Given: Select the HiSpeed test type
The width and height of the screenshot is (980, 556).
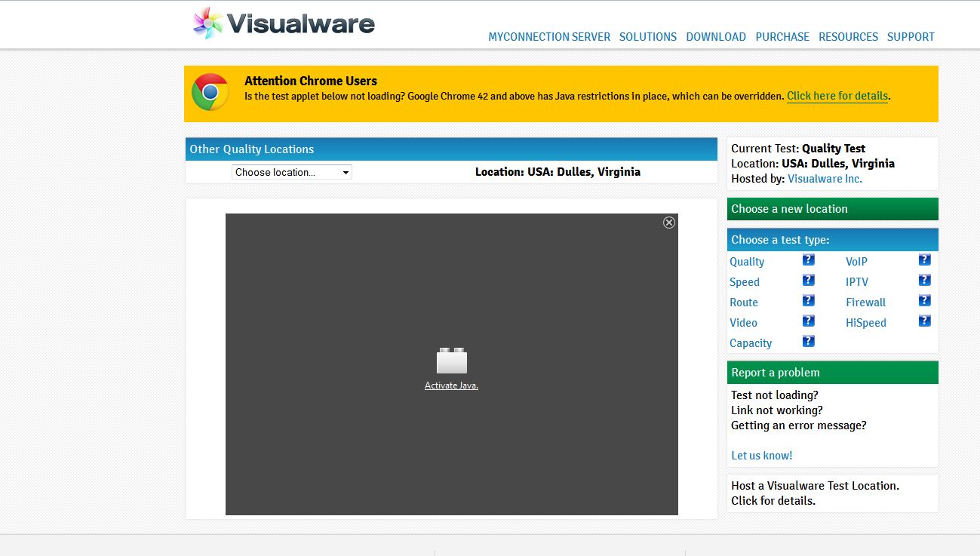Looking at the screenshot, I should click(866, 323).
